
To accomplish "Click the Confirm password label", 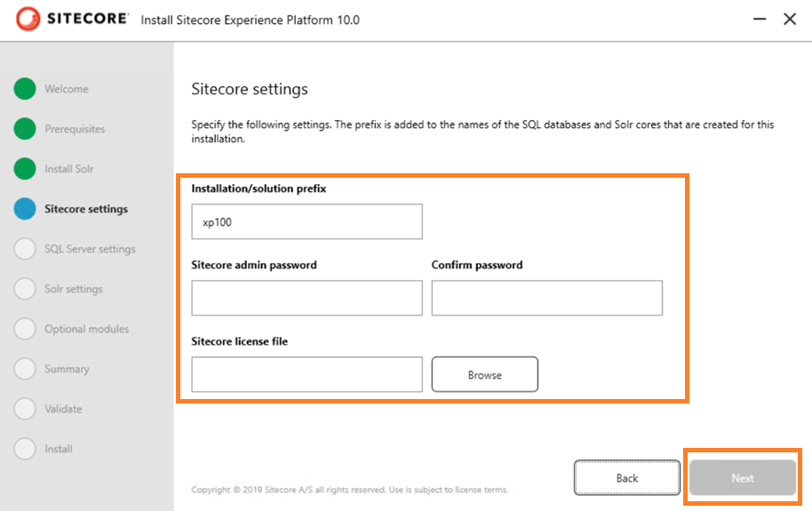I will coord(477,265).
